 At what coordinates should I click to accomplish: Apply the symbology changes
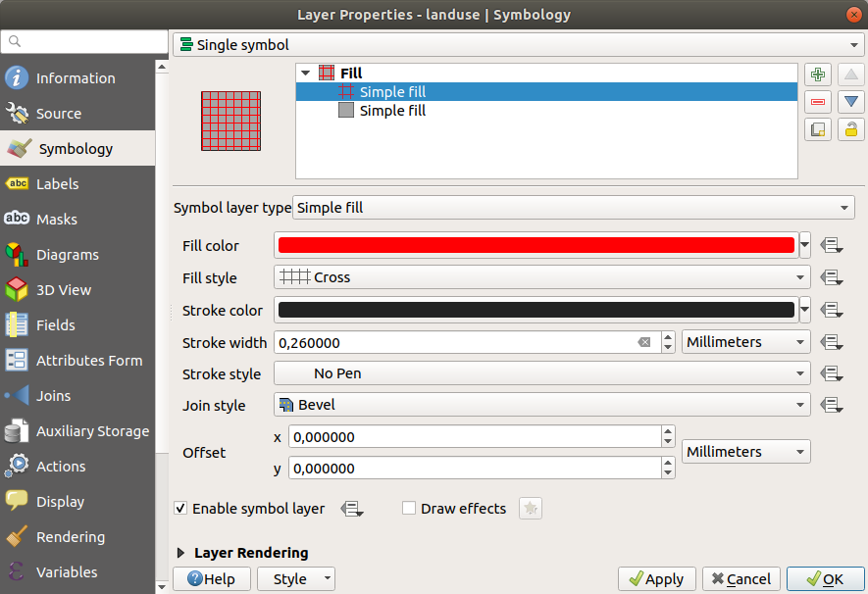[x=656, y=578]
